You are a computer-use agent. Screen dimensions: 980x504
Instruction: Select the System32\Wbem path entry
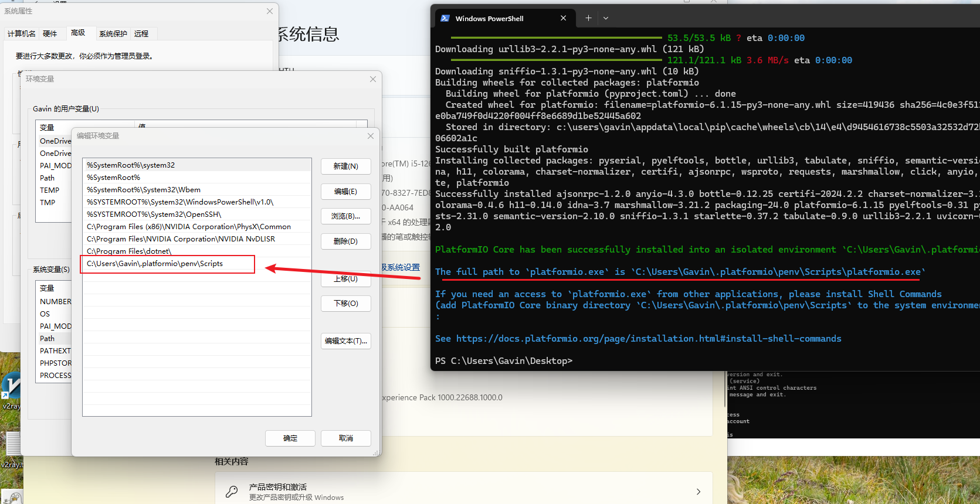coord(196,190)
